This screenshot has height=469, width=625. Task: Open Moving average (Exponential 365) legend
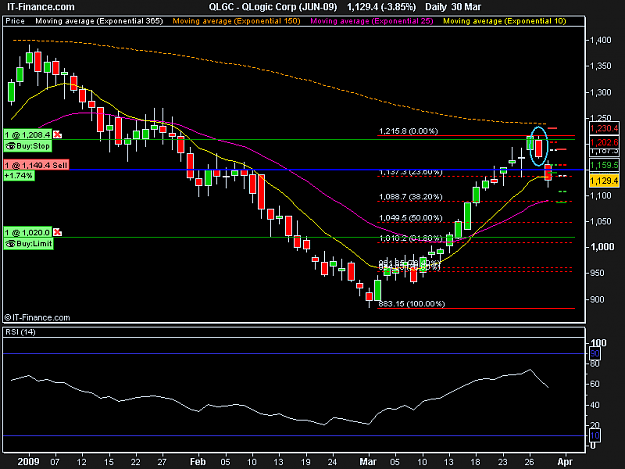click(99, 21)
